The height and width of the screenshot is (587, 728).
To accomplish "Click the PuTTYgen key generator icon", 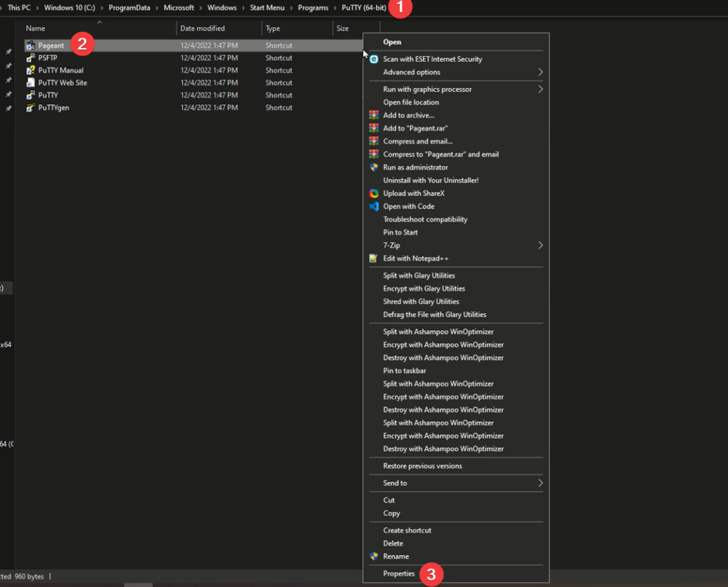I will click(x=31, y=108).
